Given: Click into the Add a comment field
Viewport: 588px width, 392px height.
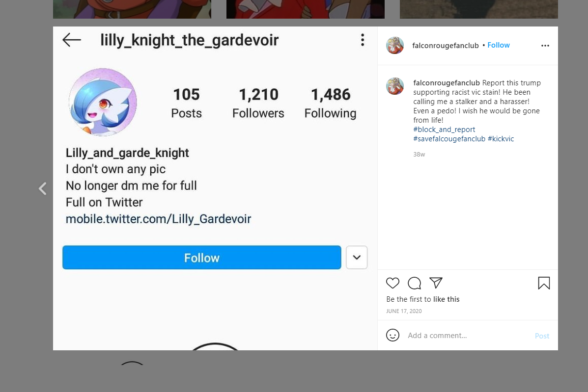Looking at the screenshot, I should coord(469,336).
